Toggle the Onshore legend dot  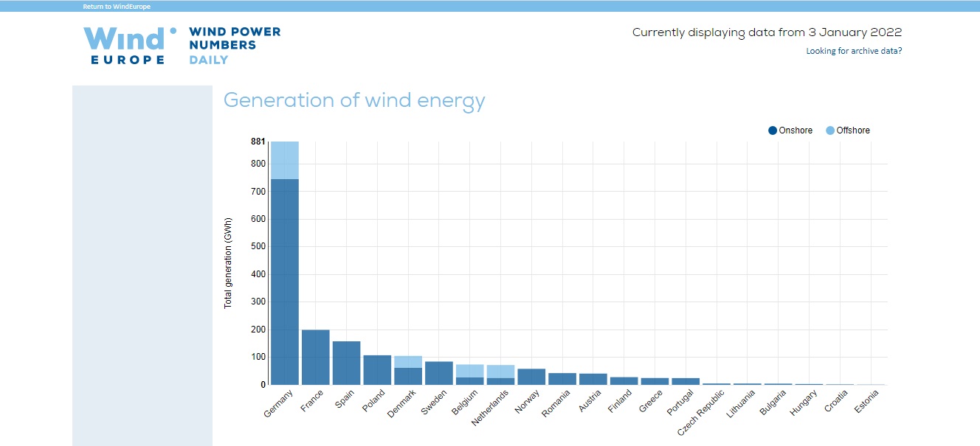[773, 130]
